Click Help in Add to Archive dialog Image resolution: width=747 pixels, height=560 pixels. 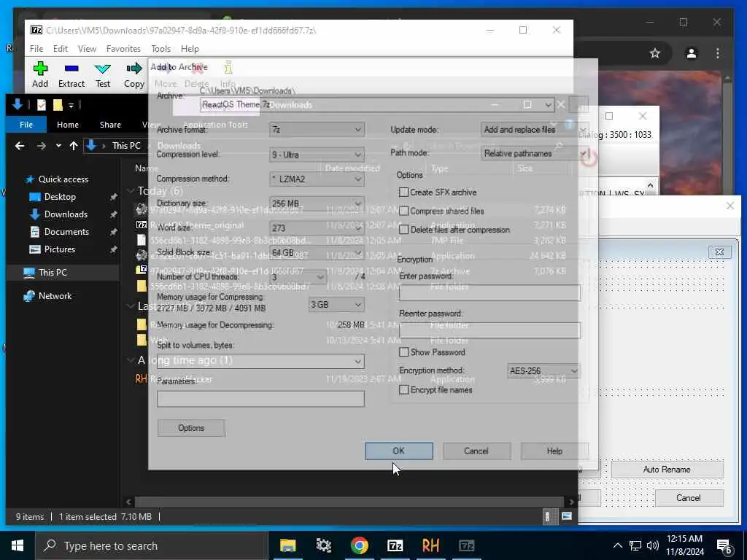point(554,451)
